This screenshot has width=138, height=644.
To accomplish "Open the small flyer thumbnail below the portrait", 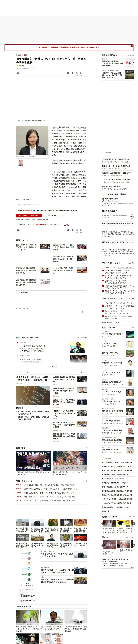I will [21, 163].
